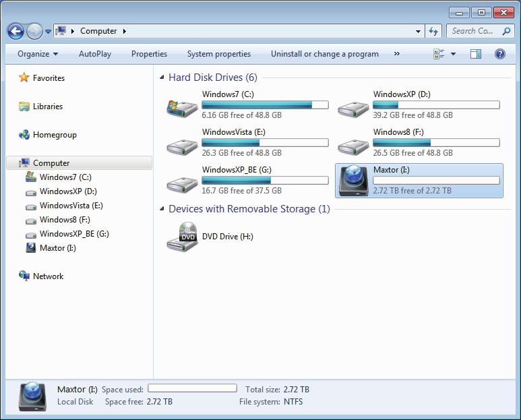Select Uninstall or change a program
521x420 pixels.
point(325,54)
